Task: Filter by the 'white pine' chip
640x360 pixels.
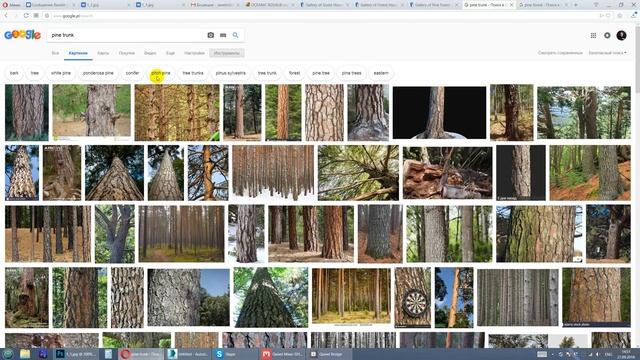Action: 61,73
